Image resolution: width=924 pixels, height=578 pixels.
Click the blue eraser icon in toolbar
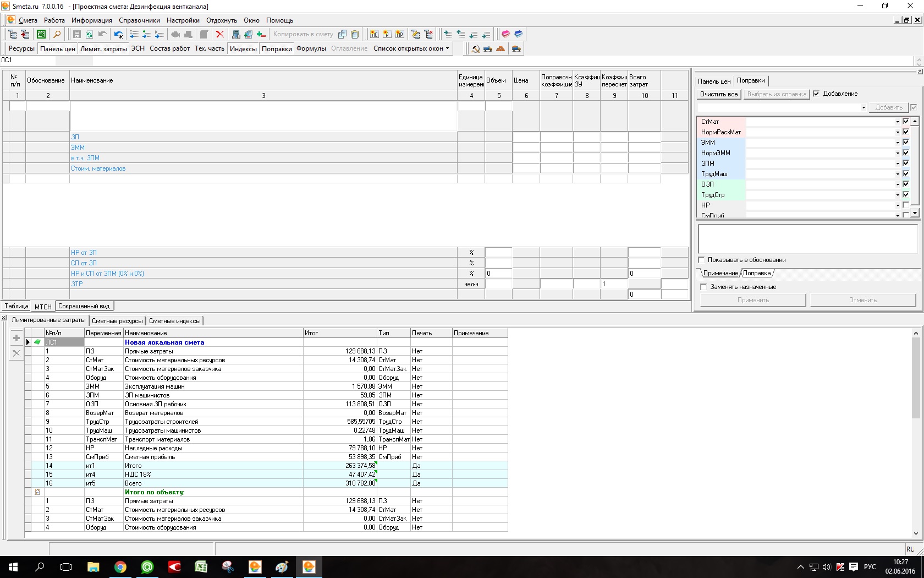[518, 34]
